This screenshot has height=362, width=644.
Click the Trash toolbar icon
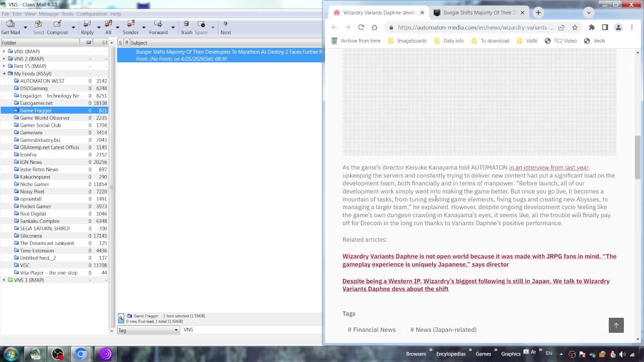click(x=186, y=27)
